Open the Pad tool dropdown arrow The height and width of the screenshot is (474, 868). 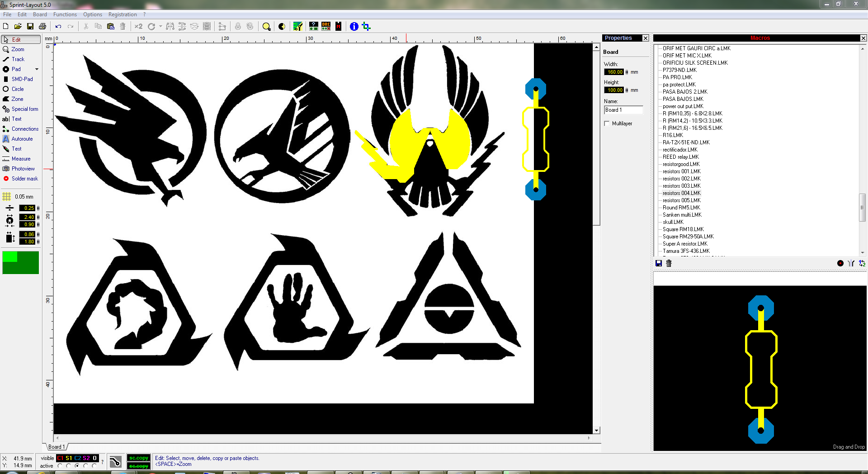pos(37,69)
